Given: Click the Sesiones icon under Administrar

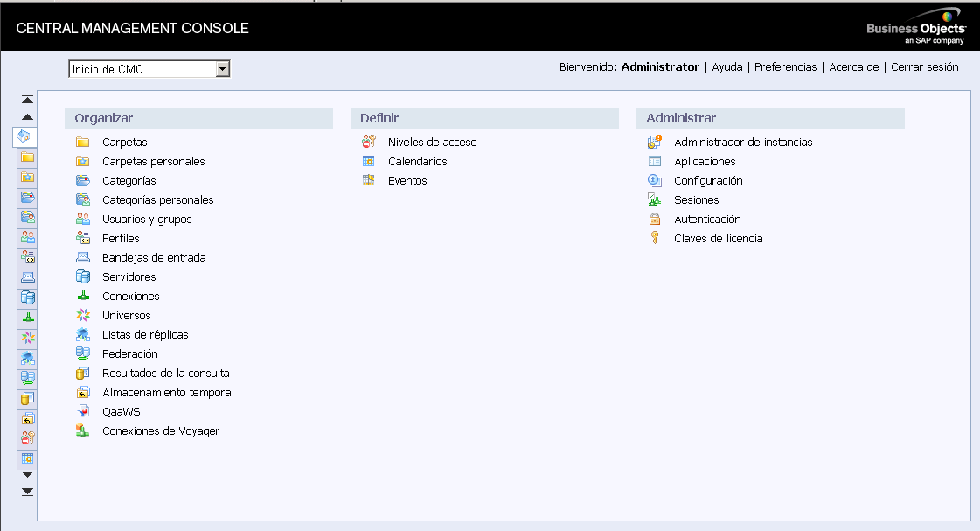Looking at the screenshot, I should tap(655, 200).
